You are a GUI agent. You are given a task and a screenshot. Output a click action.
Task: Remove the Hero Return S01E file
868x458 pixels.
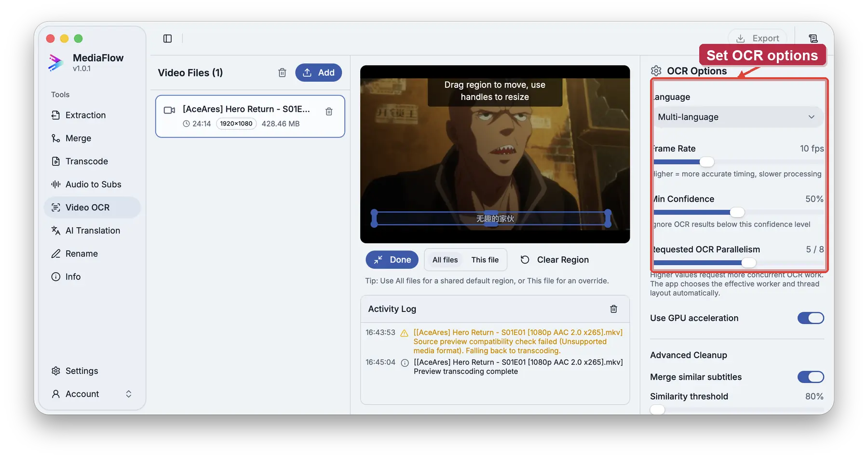329,111
